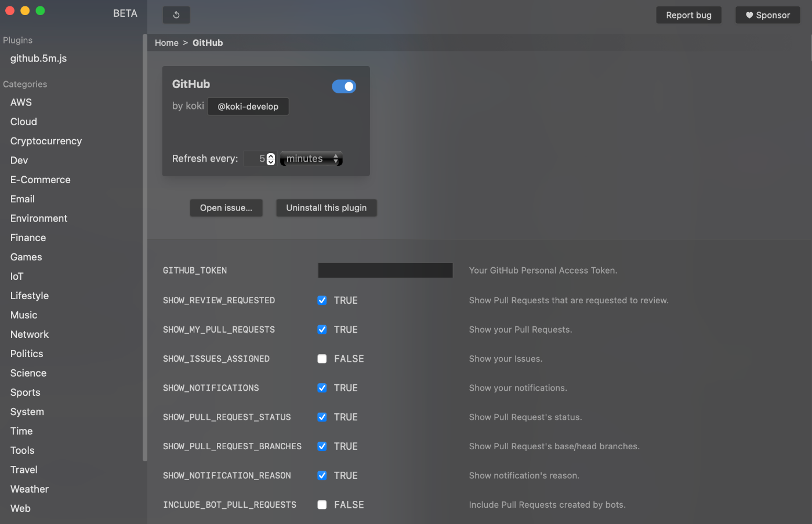Click Uninstall this plugin button
812x524 pixels.
[x=327, y=208]
